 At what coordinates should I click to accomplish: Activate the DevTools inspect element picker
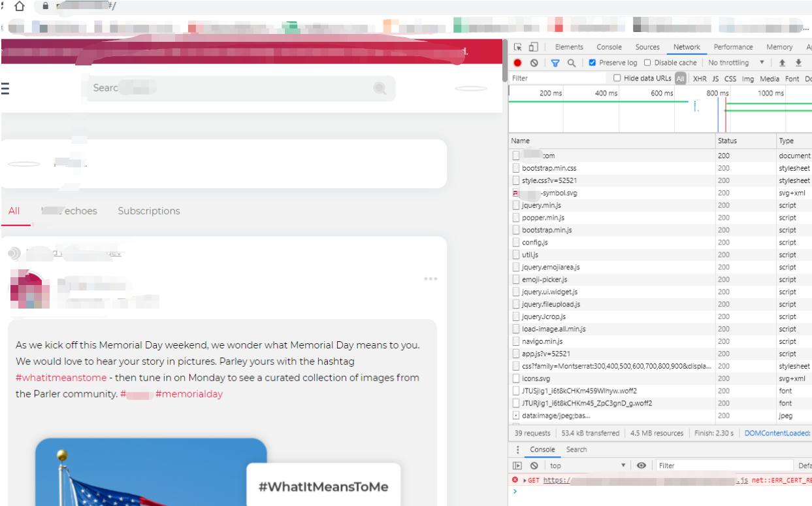click(x=518, y=47)
